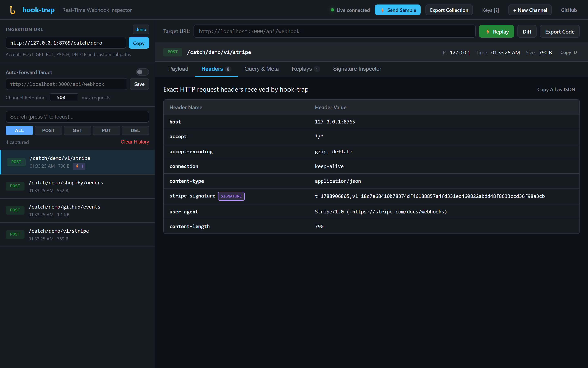Open the Replays tab
The image size is (588, 368).
pos(306,69)
